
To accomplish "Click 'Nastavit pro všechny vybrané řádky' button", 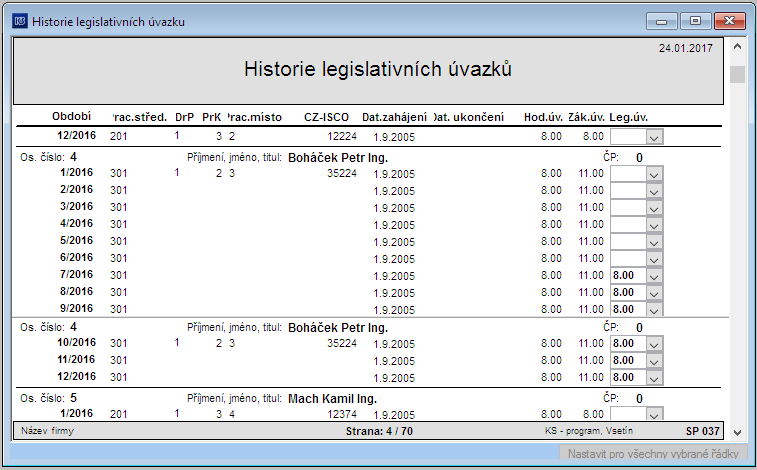I will pyautogui.click(x=653, y=453).
